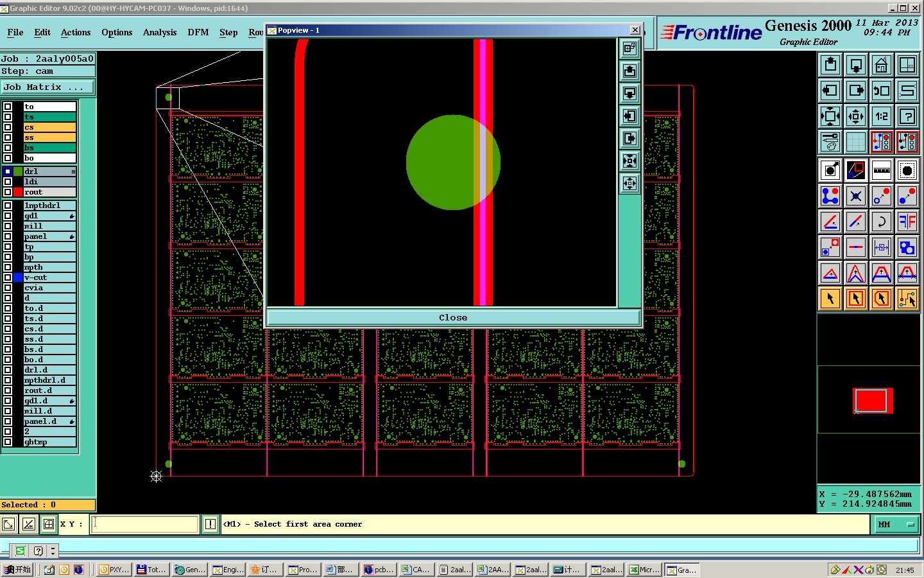Image resolution: width=924 pixels, height=578 pixels.
Task: Click the taskbar clock showing 21:45
Action: pyautogui.click(x=905, y=570)
